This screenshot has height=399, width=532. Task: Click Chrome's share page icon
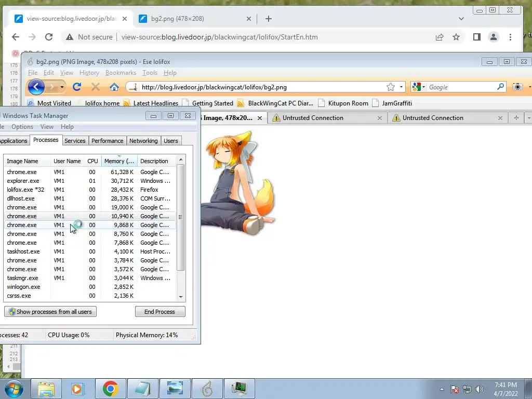click(x=440, y=37)
